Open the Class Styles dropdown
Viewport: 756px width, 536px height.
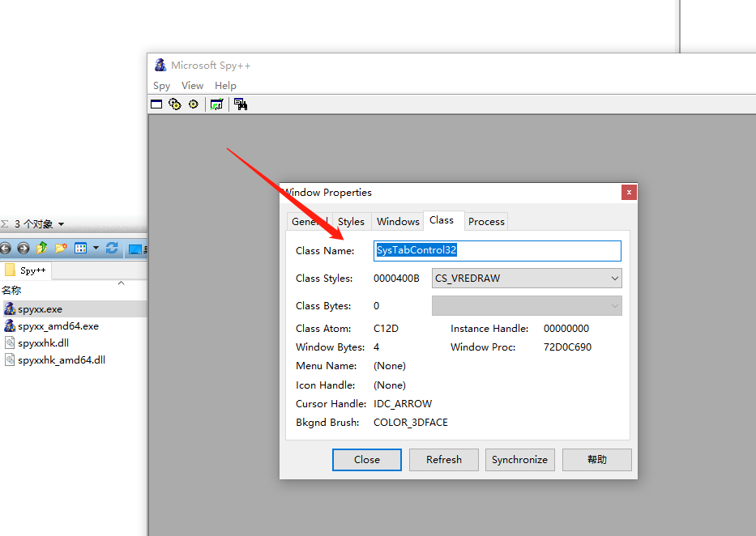tap(613, 278)
